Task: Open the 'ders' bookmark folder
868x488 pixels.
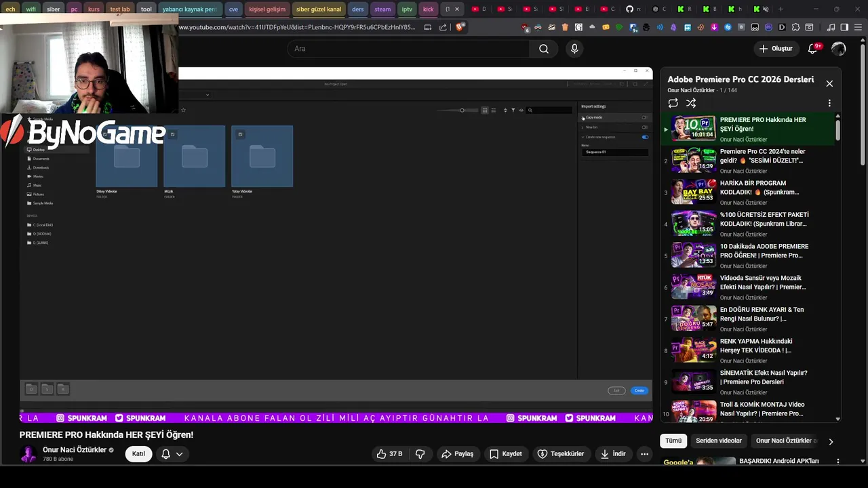Action: click(358, 9)
